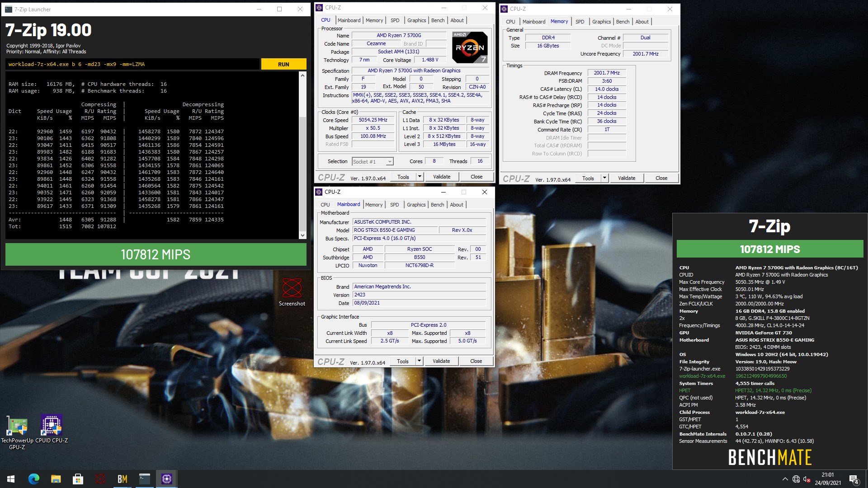Image resolution: width=868 pixels, height=488 pixels.
Task: Open the Bench tab in the top CPU-Z CPU window
Action: click(x=438, y=20)
